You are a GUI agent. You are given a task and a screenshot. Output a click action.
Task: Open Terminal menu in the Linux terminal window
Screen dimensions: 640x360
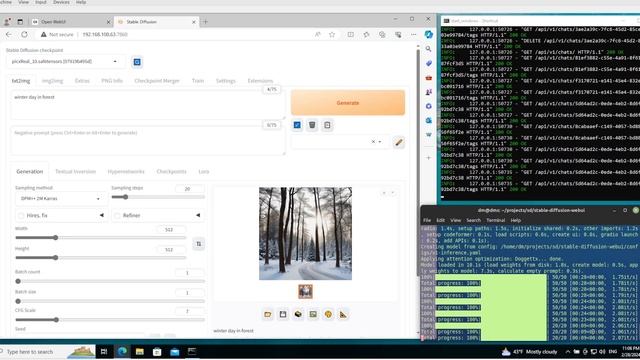(x=496, y=220)
